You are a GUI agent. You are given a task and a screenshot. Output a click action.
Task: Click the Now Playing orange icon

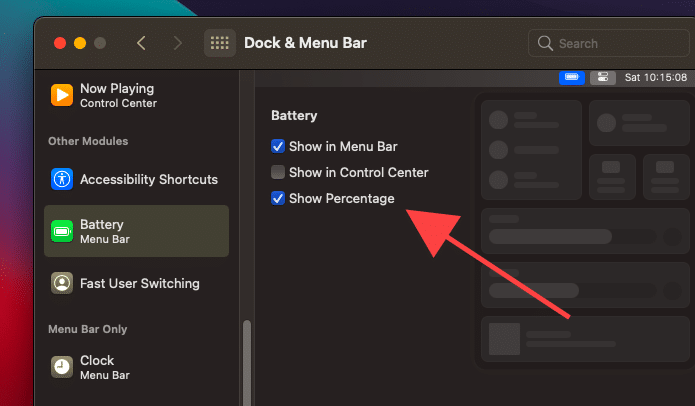62,95
